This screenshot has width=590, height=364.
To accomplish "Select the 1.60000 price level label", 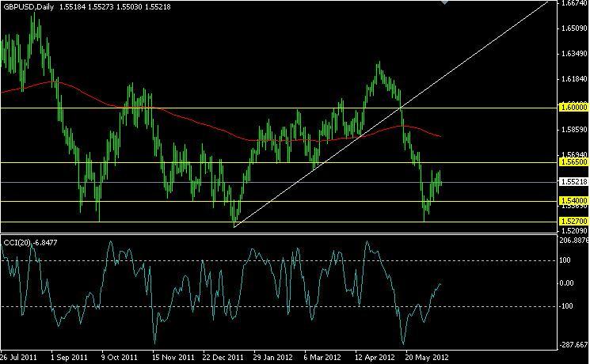I will (x=574, y=108).
